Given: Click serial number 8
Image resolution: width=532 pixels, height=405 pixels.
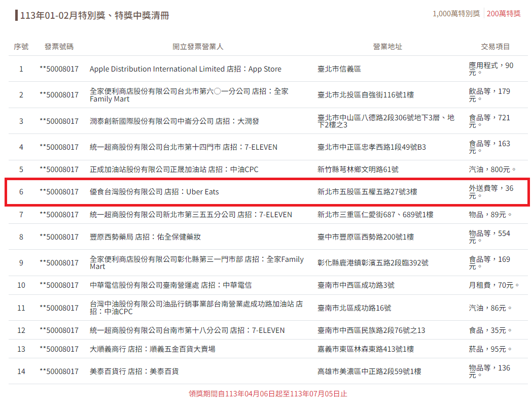Looking at the screenshot, I should tap(21, 237).
